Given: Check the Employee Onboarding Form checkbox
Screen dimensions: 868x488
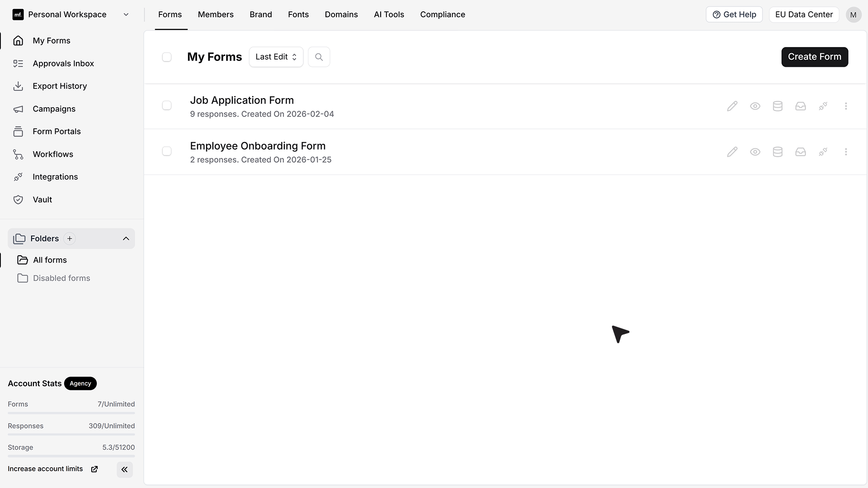Looking at the screenshot, I should 167,151.
